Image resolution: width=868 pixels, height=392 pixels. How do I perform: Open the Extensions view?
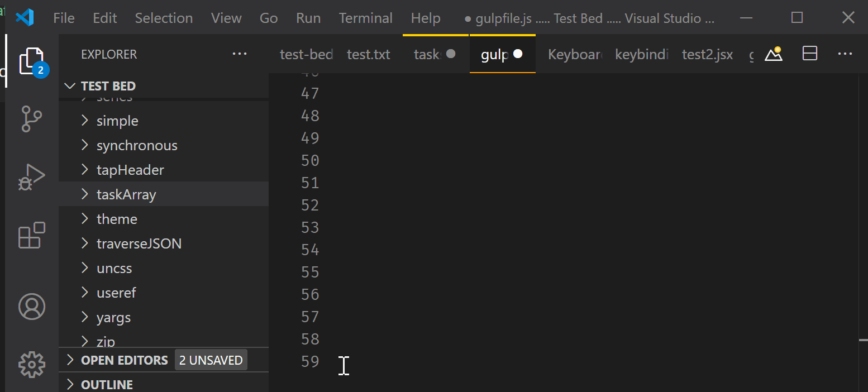point(31,235)
